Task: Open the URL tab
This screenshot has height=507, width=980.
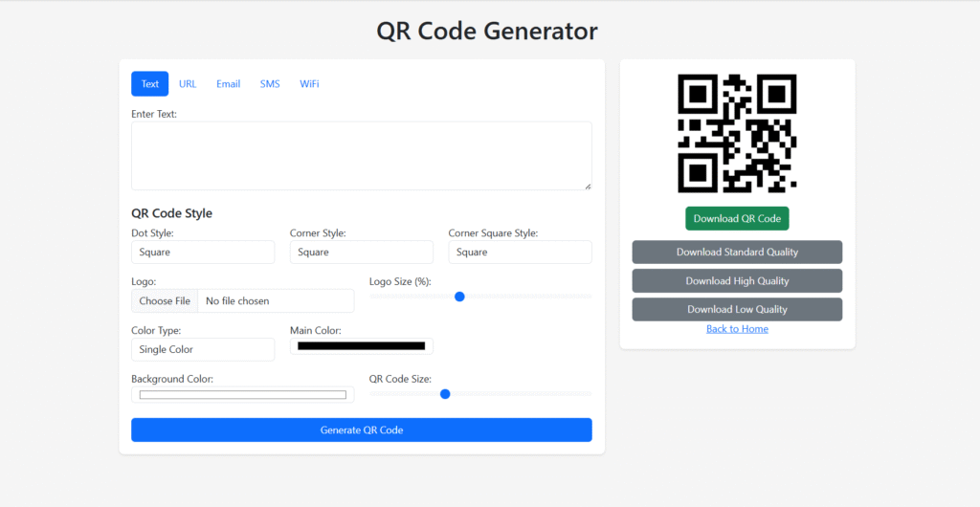Action: pyautogui.click(x=188, y=83)
